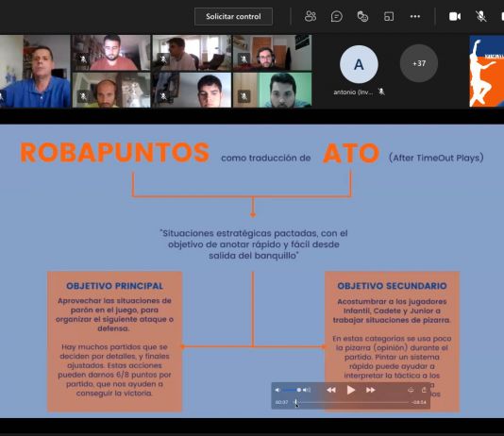504x436 pixels.
Task: Open the meeting chat
Action: point(336,16)
